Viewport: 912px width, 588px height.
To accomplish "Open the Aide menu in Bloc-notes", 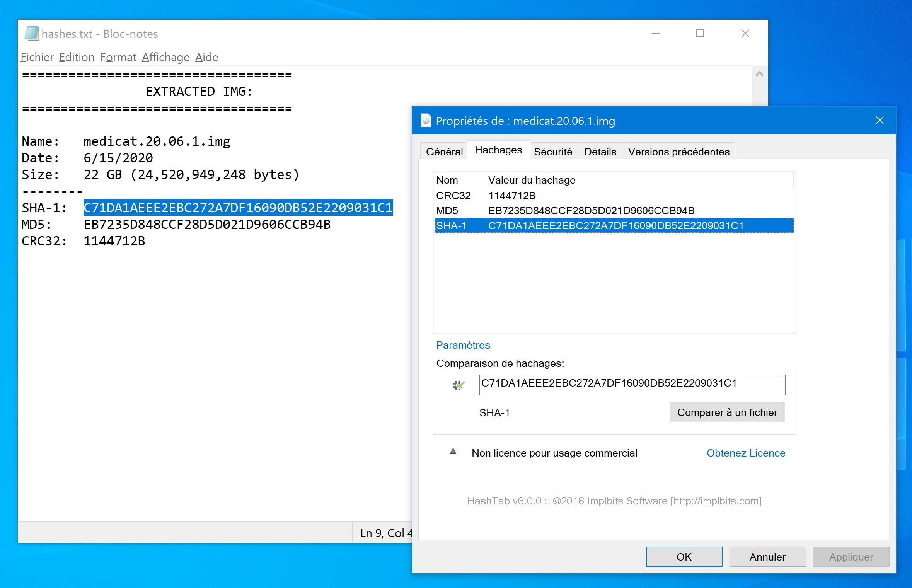I will (206, 57).
